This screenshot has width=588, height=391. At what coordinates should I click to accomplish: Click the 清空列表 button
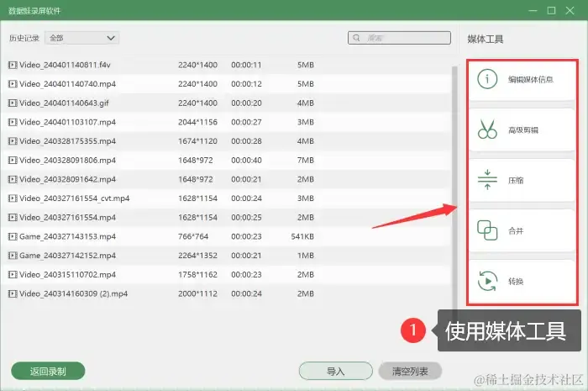click(x=410, y=371)
